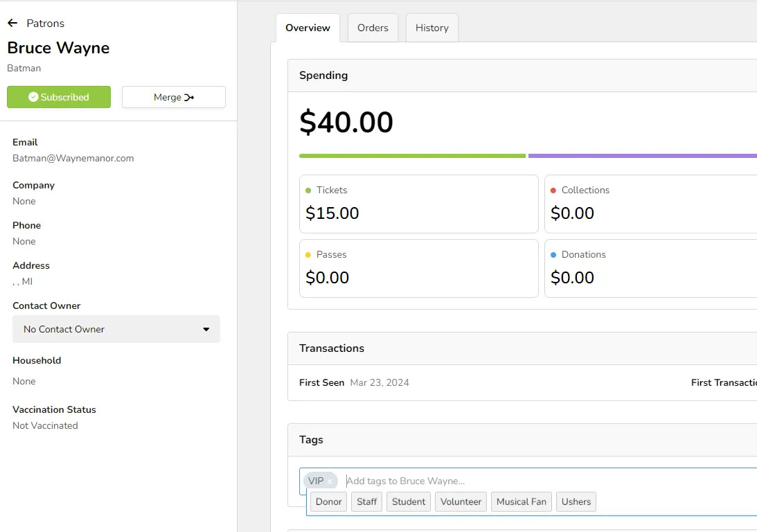Click the address value ', , MI'
Image resolution: width=757 pixels, height=532 pixels.
tap(23, 281)
